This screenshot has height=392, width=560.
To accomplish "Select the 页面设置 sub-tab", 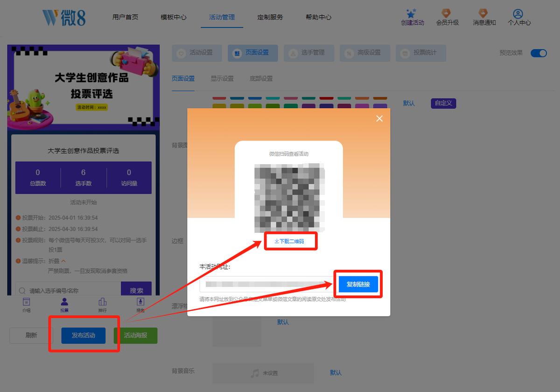I will [183, 78].
